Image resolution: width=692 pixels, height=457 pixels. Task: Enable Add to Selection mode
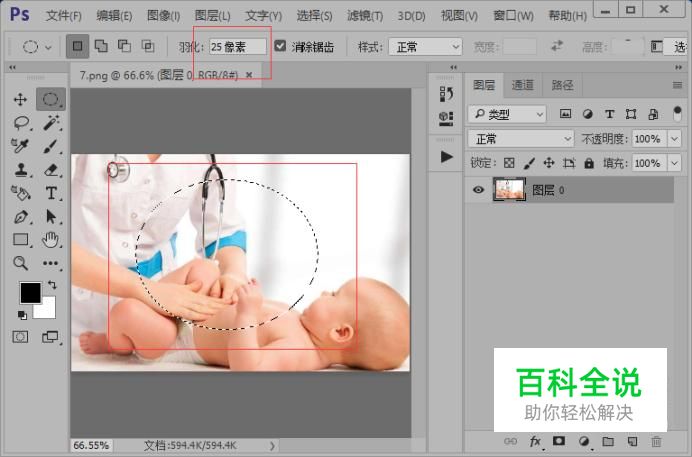102,46
